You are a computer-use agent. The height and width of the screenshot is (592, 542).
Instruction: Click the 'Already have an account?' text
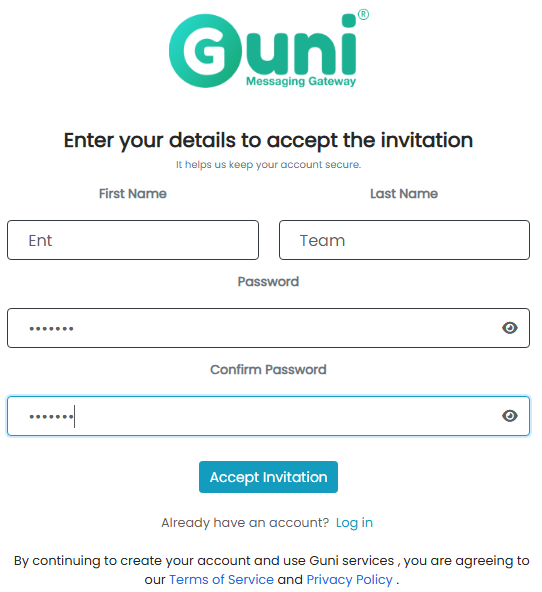pos(245,523)
